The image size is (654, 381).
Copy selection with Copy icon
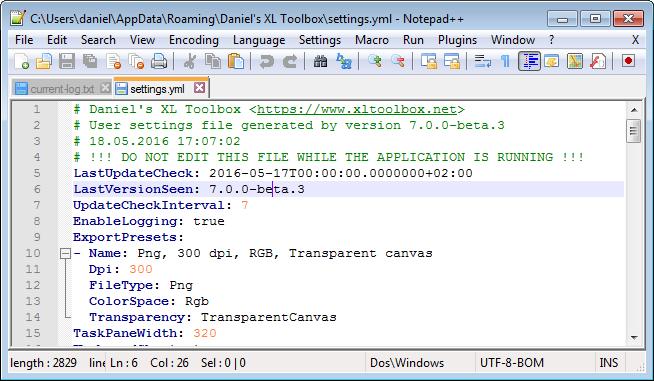coord(213,62)
